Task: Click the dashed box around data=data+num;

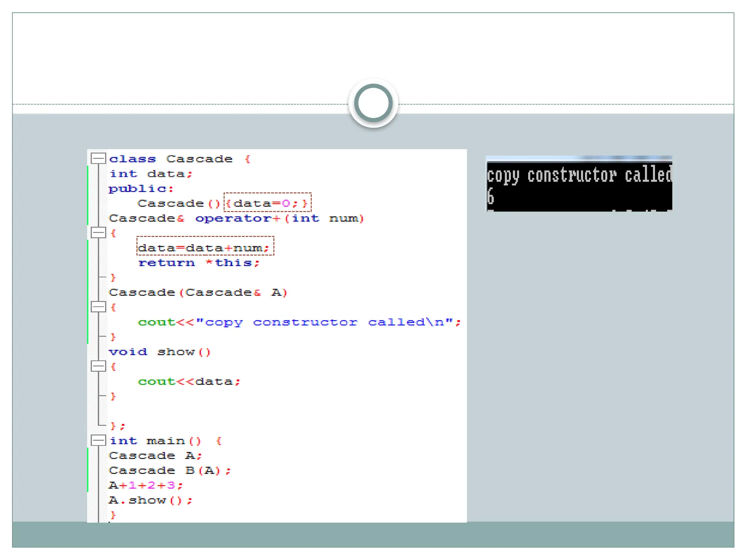Action: pos(205,246)
